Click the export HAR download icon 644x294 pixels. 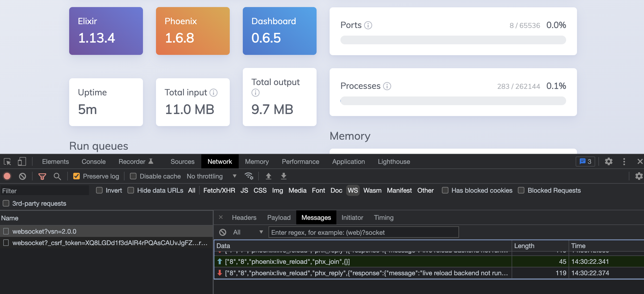(x=283, y=176)
